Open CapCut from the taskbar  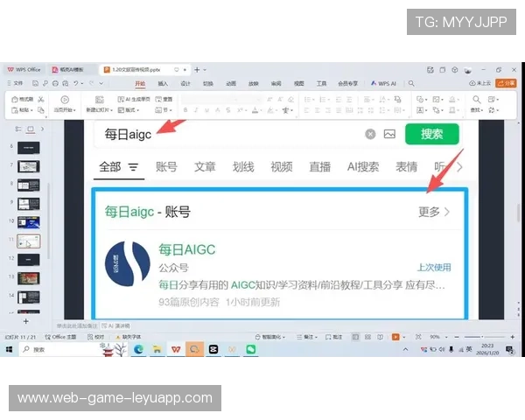coord(213,349)
